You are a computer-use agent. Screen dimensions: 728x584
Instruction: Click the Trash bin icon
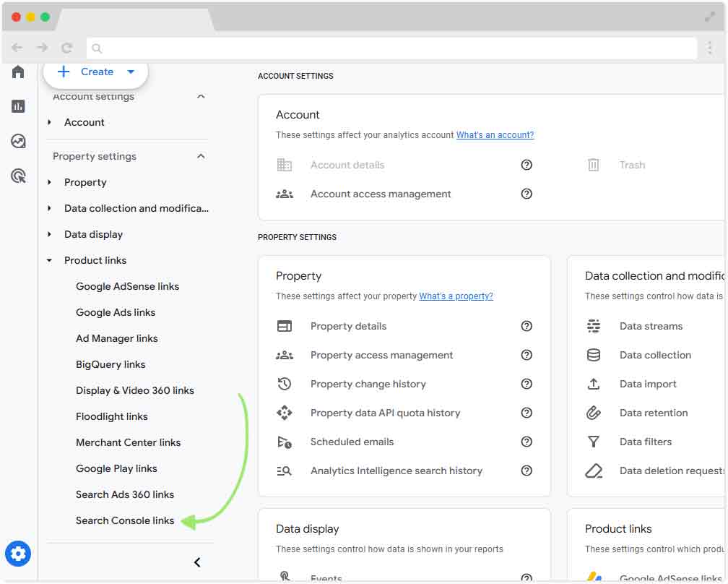[594, 165]
